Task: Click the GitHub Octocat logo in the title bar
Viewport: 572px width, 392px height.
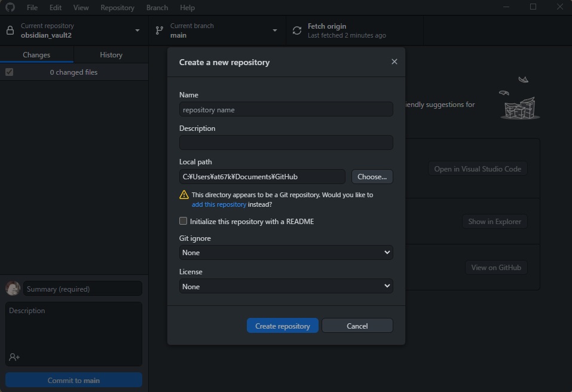Action: (x=9, y=7)
